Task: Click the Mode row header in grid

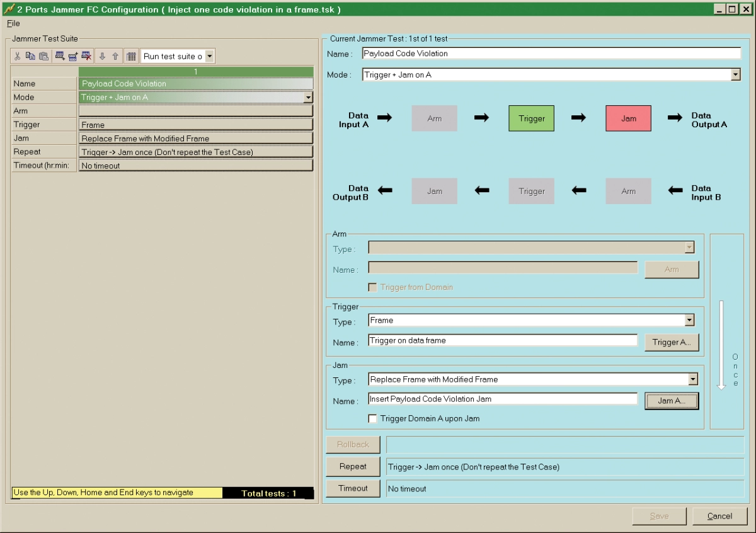Action: point(44,97)
